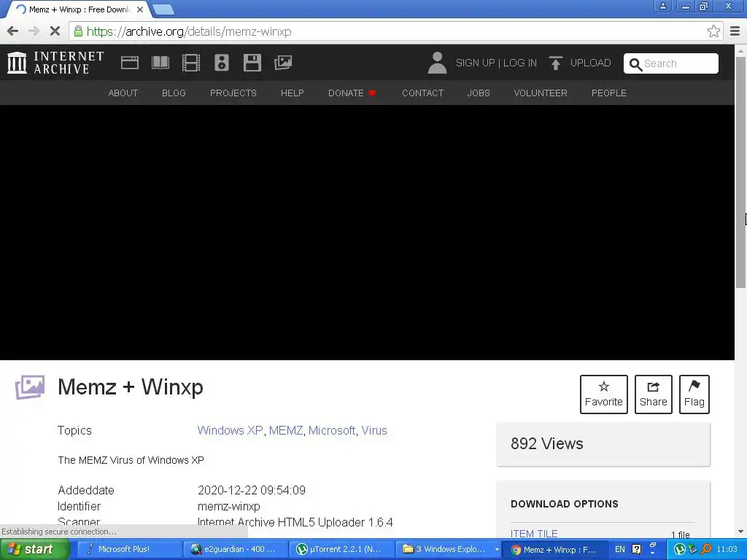Click the ITEM TILE download link
The height and width of the screenshot is (560, 747).
(x=534, y=534)
